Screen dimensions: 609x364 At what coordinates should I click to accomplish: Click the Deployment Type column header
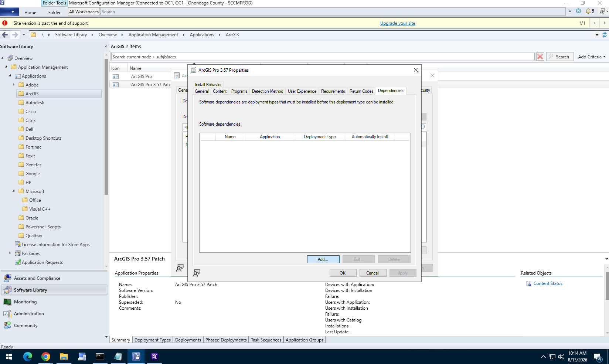320,137
